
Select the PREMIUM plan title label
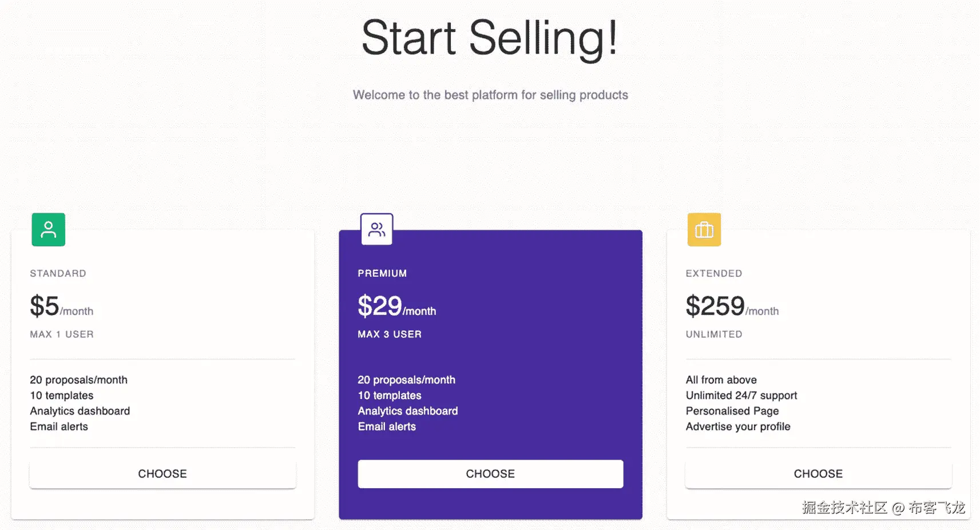click(382, 273)
